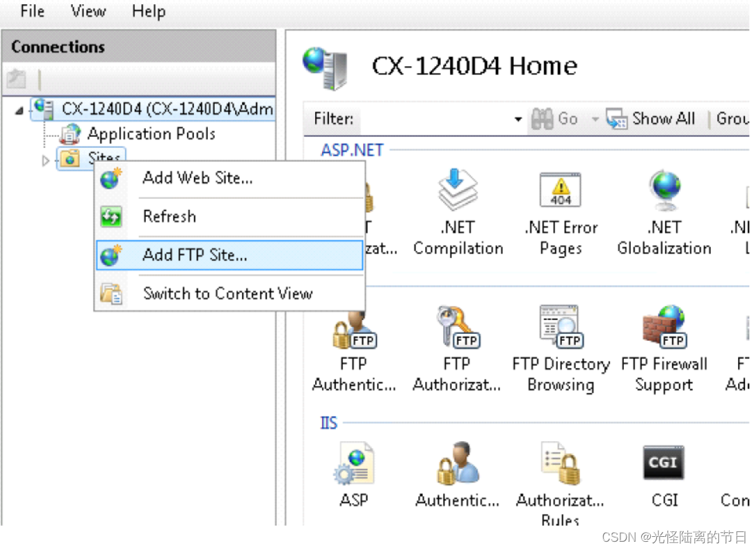Choose Refresh from the context menu
This screenshot has height=550, width=756.
(x=230, y=217)
